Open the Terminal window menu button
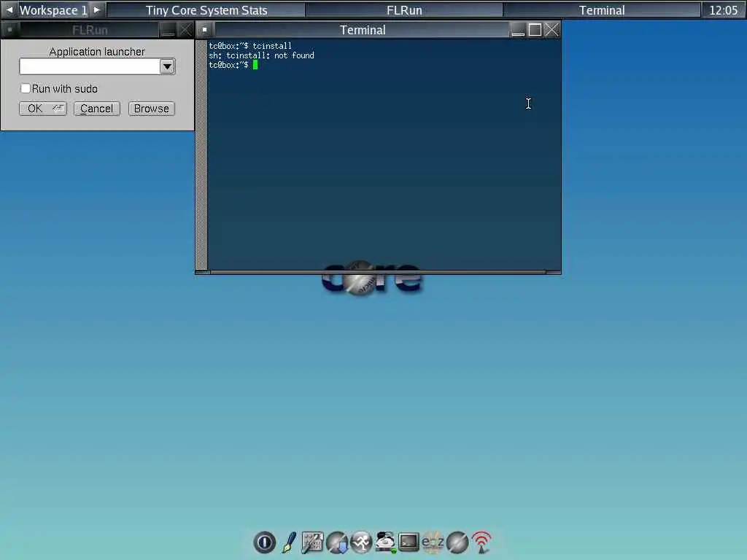The image size is (747, 560). tap(205, 29)
